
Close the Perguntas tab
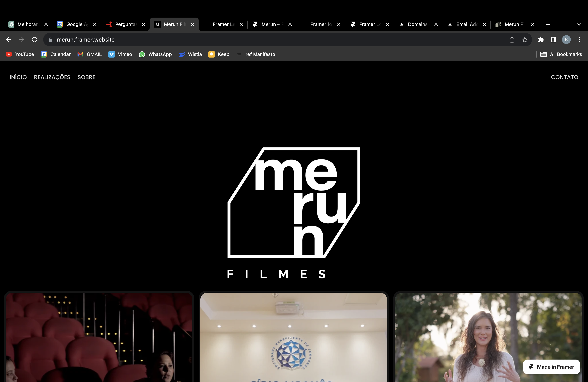click(144, 24)
